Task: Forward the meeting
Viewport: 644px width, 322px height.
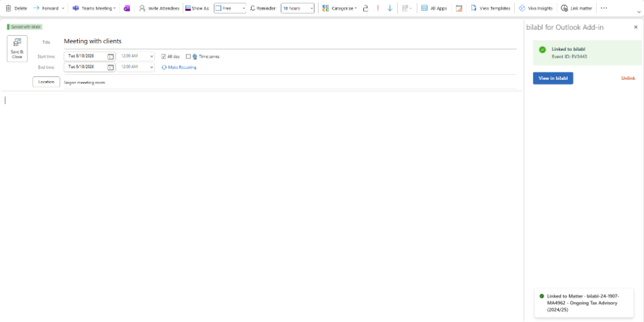Action: point(45,8)
